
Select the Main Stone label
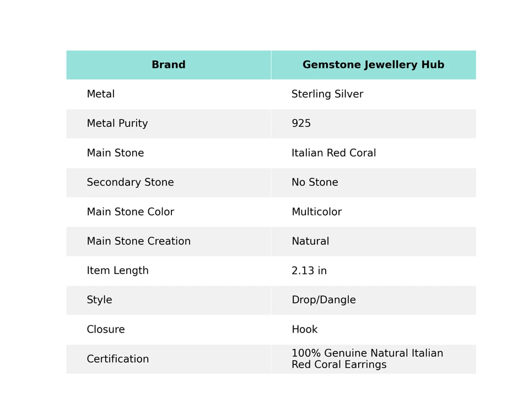115,153
